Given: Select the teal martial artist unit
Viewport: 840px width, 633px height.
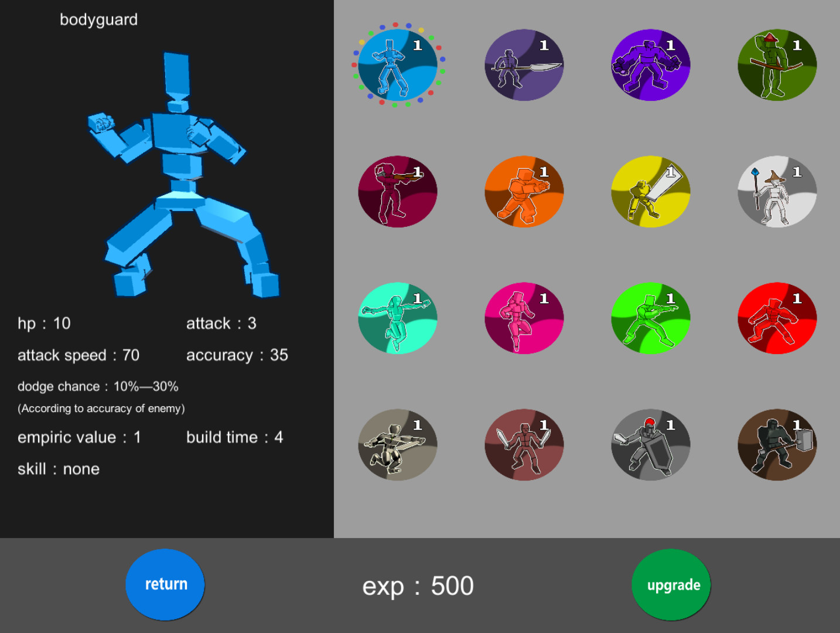Looking at the screenshot, I should point(397,318).
